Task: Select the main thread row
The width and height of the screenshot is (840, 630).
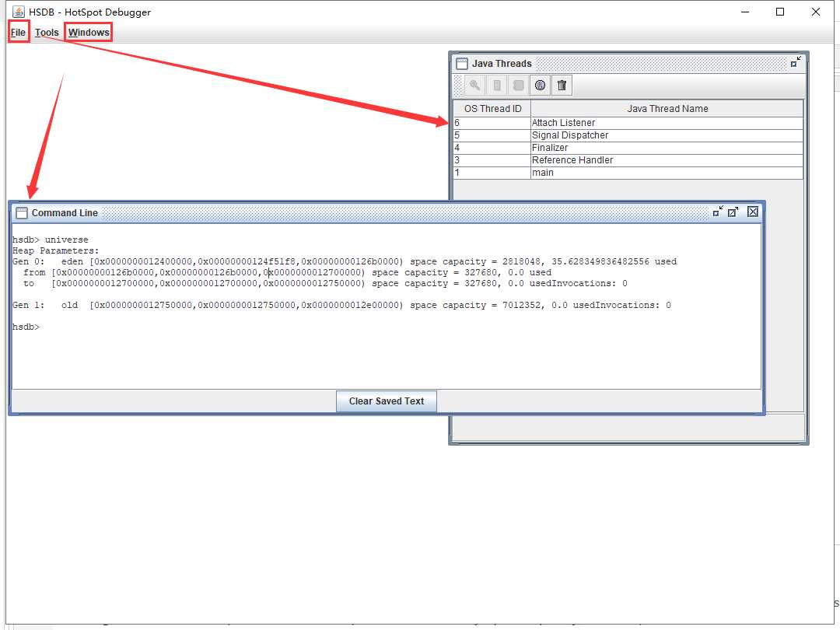Action: [628, 173]
